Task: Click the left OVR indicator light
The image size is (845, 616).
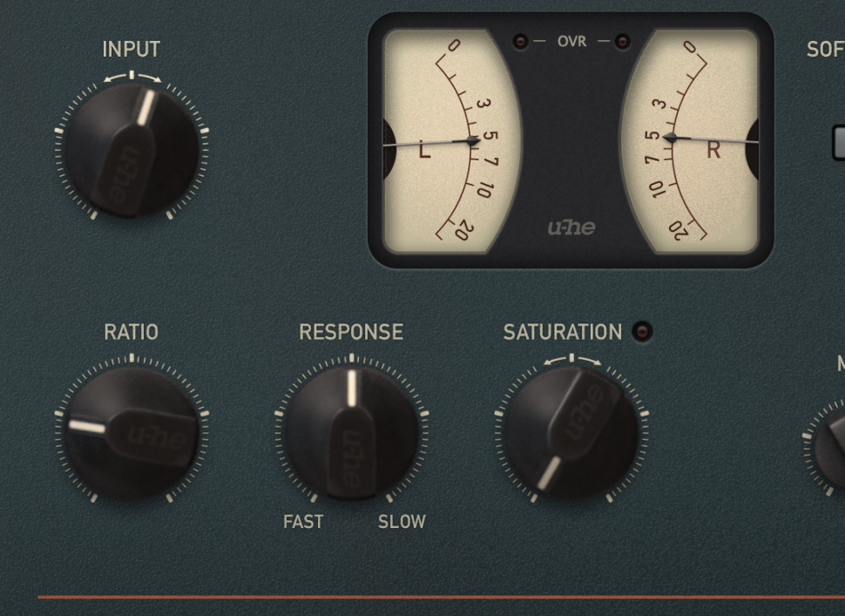Action: 520,42
